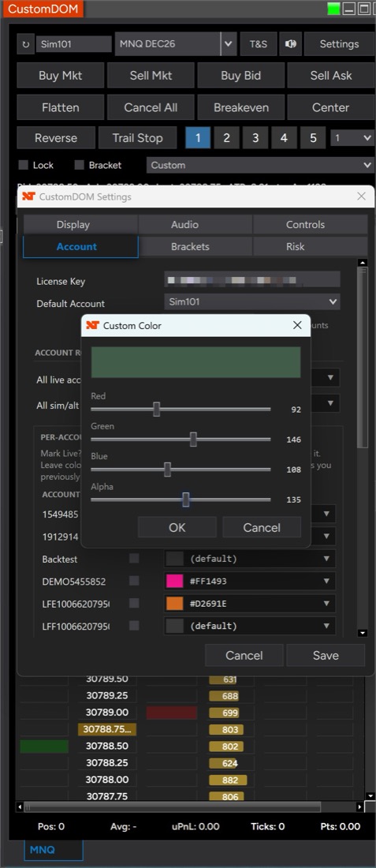Click the Breakeven button
The width and height of the screenshot is (376, 868).
240,107
